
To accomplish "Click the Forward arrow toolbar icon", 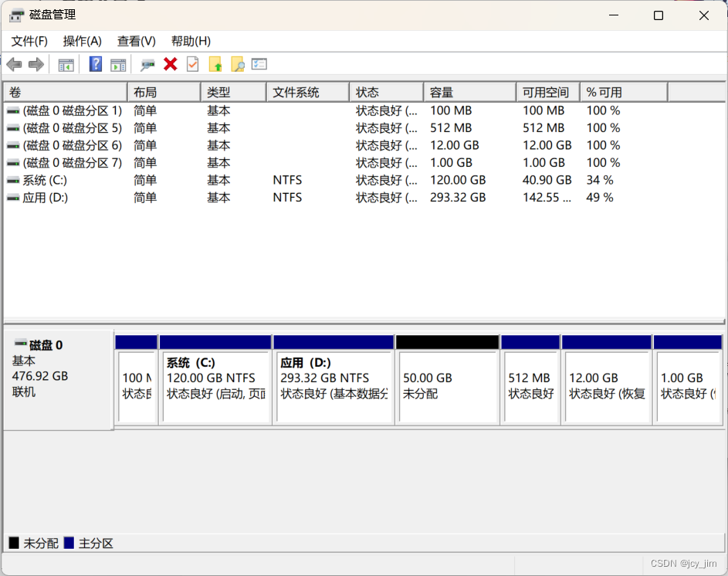I will [36, 64].
